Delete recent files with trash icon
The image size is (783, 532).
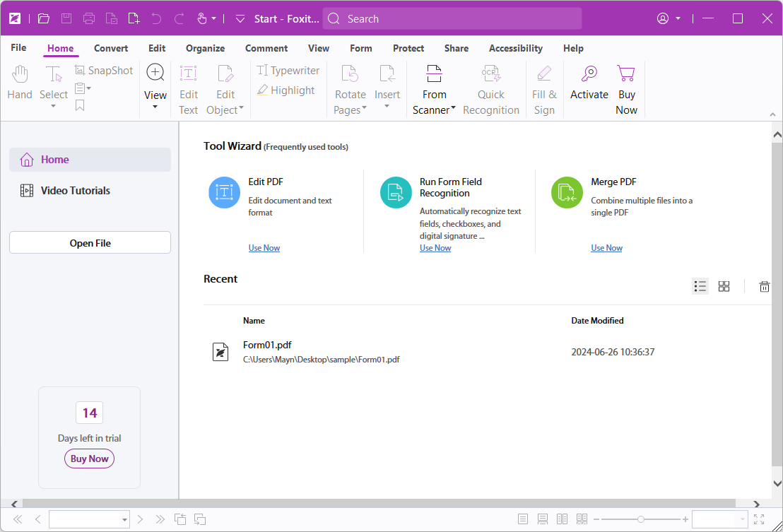pyautogui.click(x=764, y=286)
